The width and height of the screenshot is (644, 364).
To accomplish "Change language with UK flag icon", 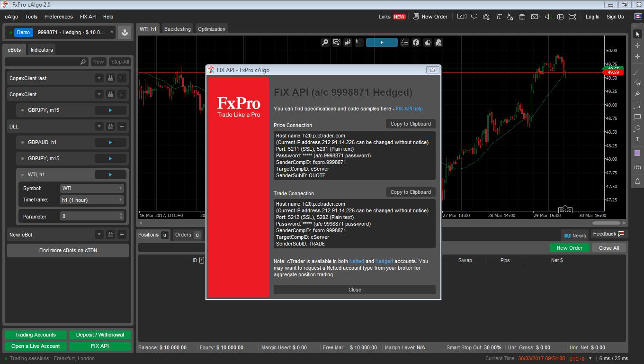I will click(638, 17).
